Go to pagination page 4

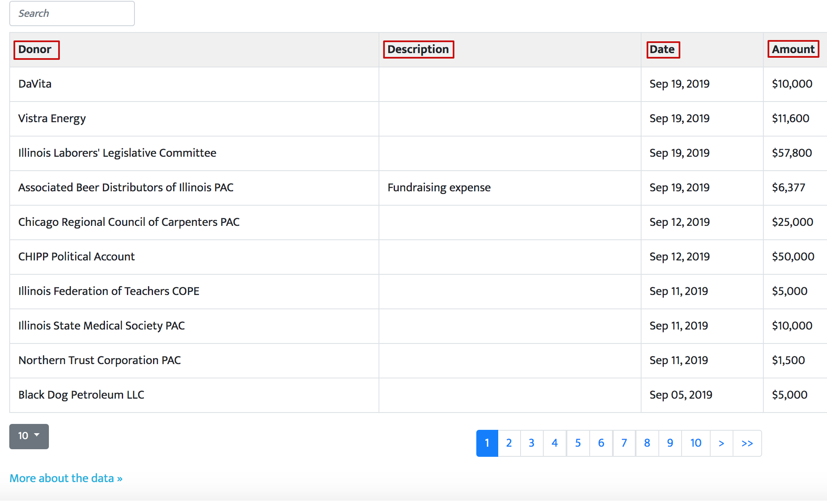pos(555,443)
